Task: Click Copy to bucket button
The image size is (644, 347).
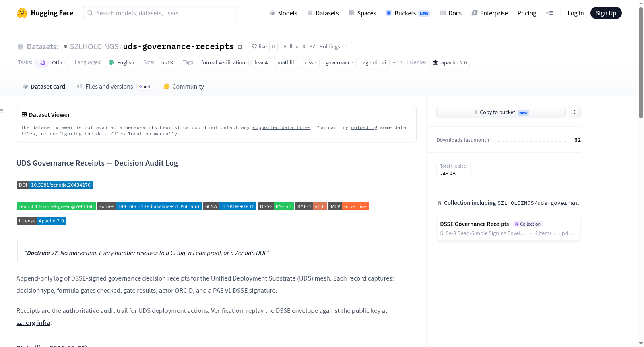Action: point(501,112)
